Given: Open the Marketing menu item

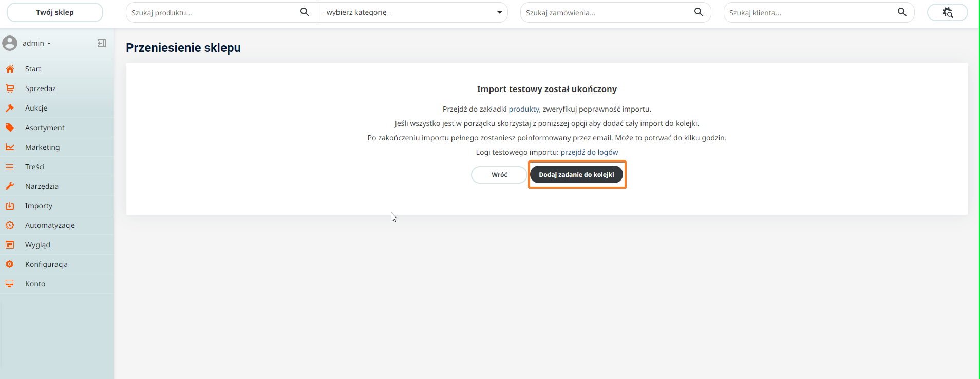Looking at the screenshot, I should (56, 147).
